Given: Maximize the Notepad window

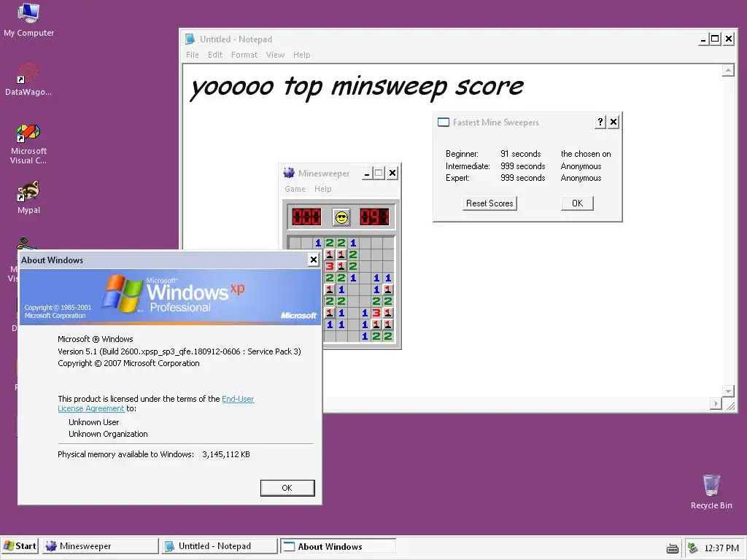Looking at the screenshot, I should [715, 39].
